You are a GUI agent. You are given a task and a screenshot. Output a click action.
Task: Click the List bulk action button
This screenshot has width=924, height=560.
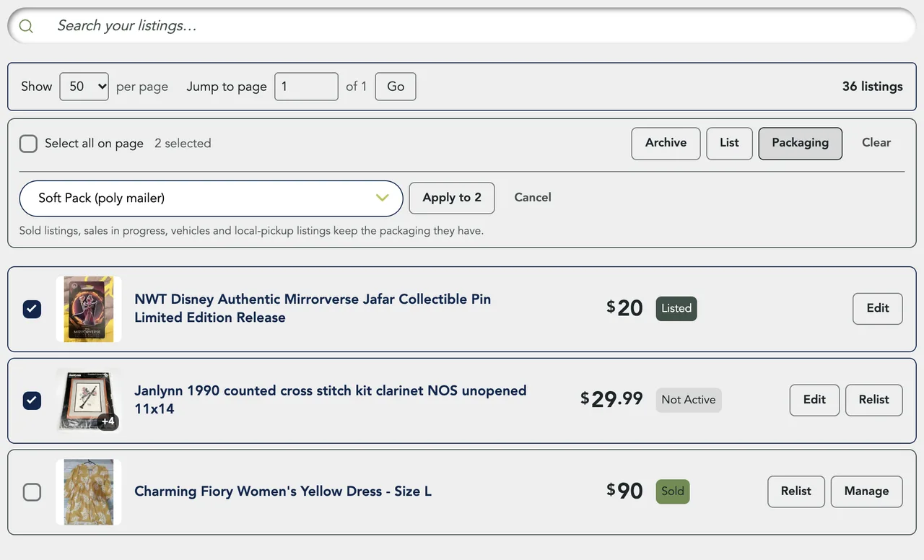pos(729,143)
